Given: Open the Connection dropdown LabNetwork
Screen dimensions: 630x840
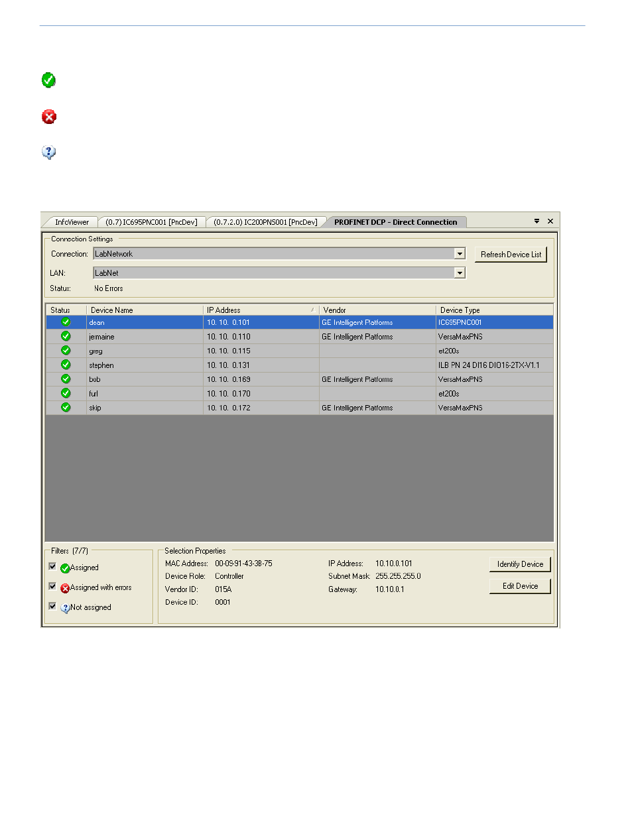Looking at the screenshot, I should (x=460, y=254).
